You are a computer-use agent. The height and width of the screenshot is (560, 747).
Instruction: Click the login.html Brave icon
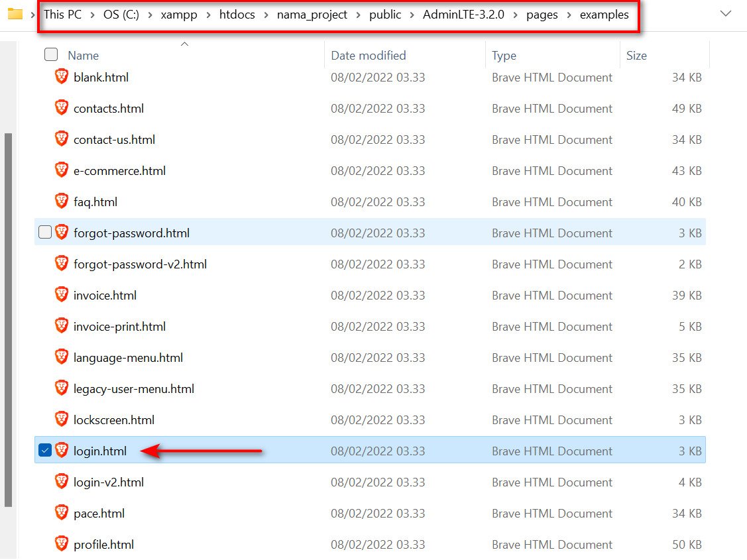click(62, 451)
